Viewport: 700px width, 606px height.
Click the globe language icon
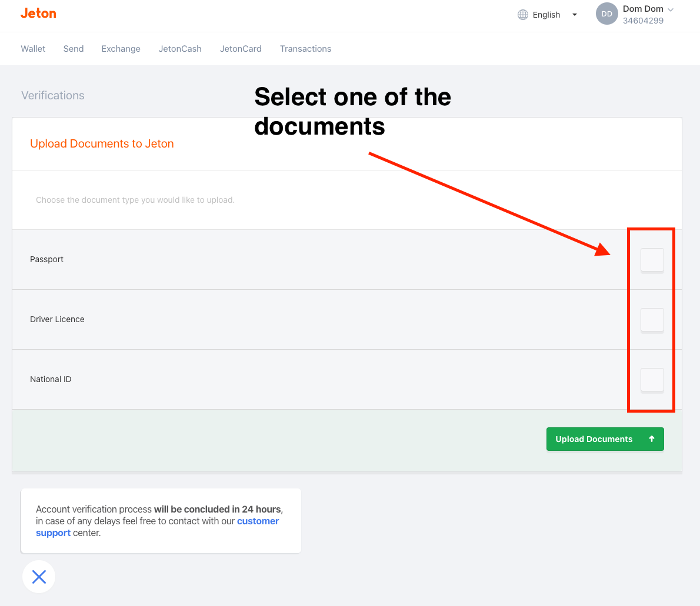523,14
